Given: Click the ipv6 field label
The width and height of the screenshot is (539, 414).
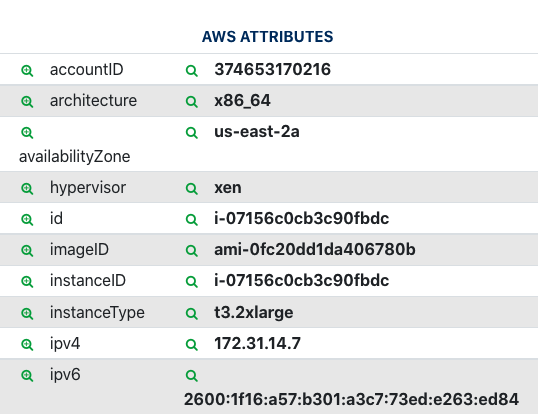Looking at the screenshot, I should click(x=65, y=375).
